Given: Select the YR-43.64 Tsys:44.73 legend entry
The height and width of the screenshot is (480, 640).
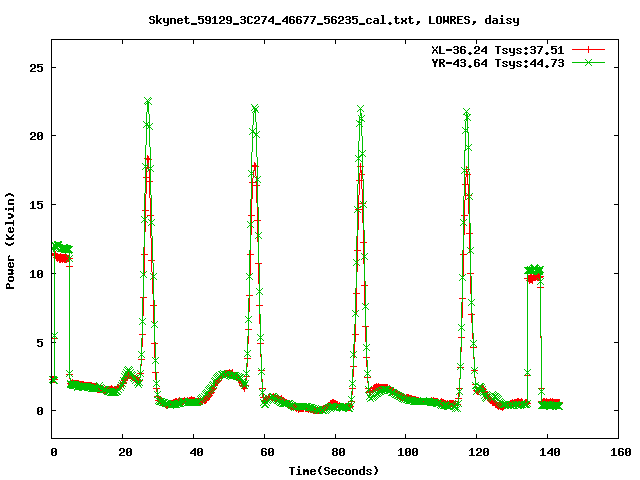Looking at the screenshot, I should 498,63.
